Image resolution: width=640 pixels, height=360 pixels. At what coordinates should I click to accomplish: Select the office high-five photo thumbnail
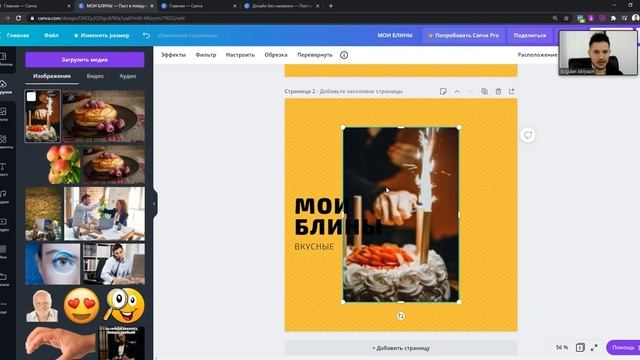click(104, 213)
